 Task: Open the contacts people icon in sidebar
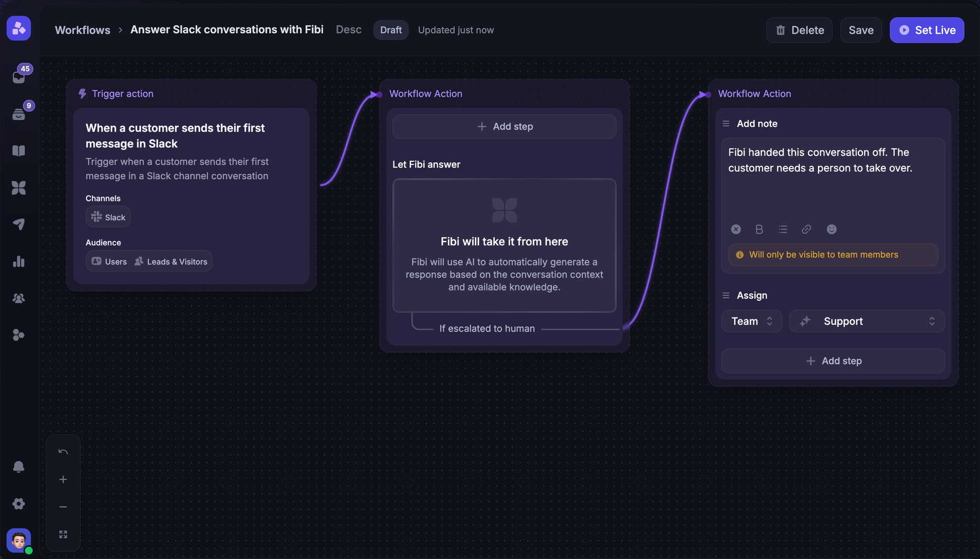pos(19,298)
